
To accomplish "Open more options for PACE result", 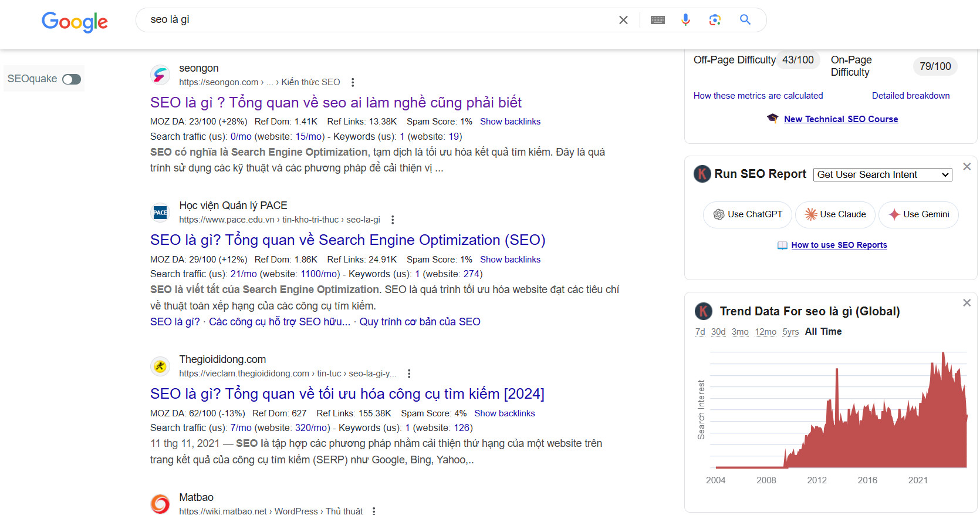I will [393, 220].
